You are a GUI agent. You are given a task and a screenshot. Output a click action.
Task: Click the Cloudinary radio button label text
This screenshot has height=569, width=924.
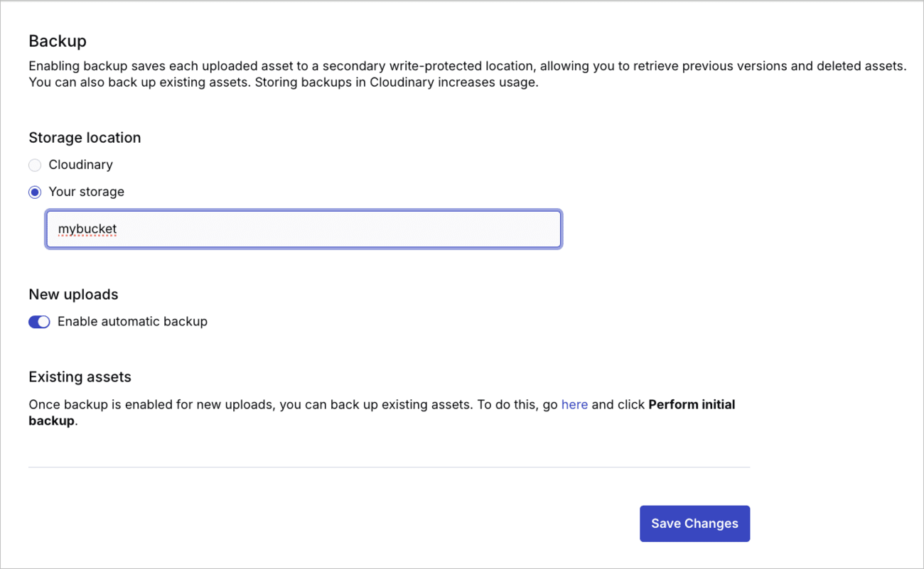click(80, 165)
